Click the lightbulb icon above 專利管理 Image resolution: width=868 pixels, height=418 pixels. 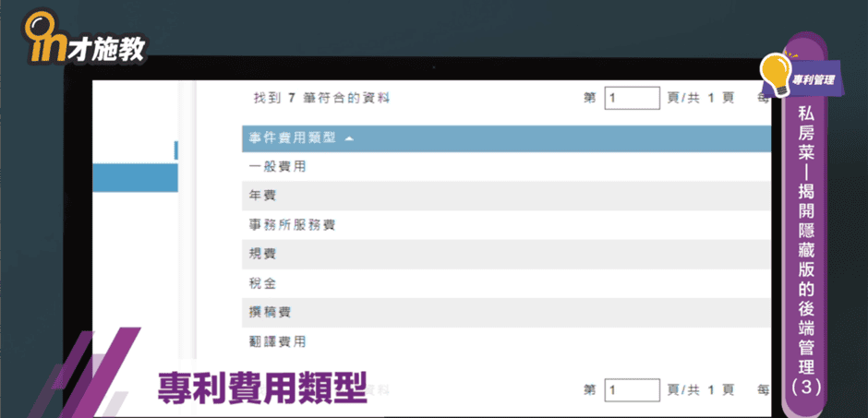[x=775, y=68]
